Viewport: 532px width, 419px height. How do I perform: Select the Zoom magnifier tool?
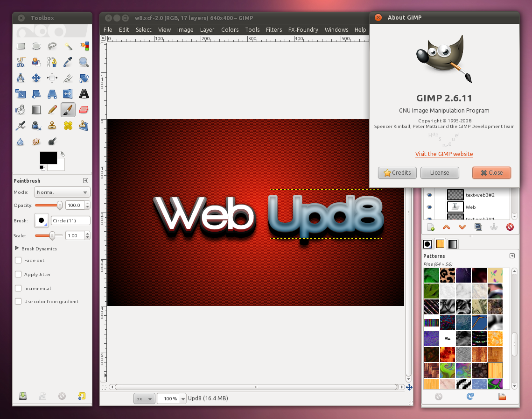point(84,62)
